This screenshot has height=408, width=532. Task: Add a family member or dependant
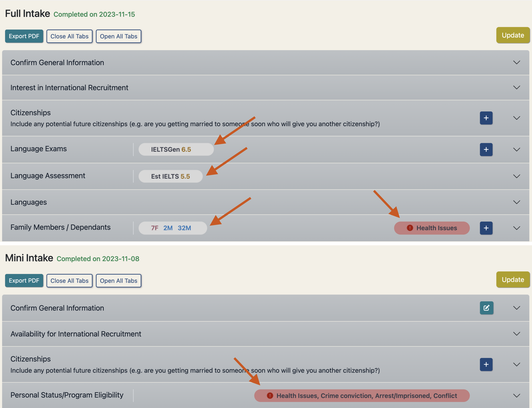(x=486, y=228)
